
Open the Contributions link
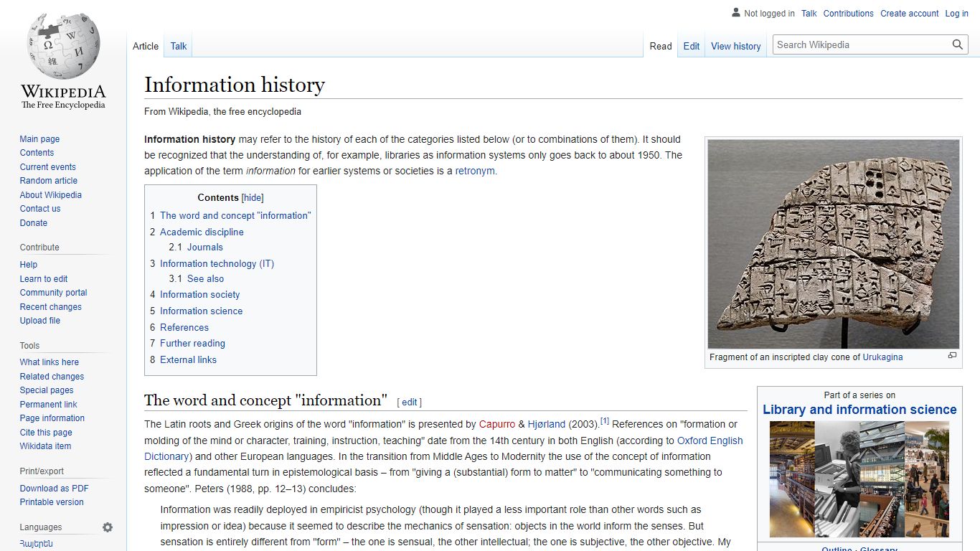849,14
